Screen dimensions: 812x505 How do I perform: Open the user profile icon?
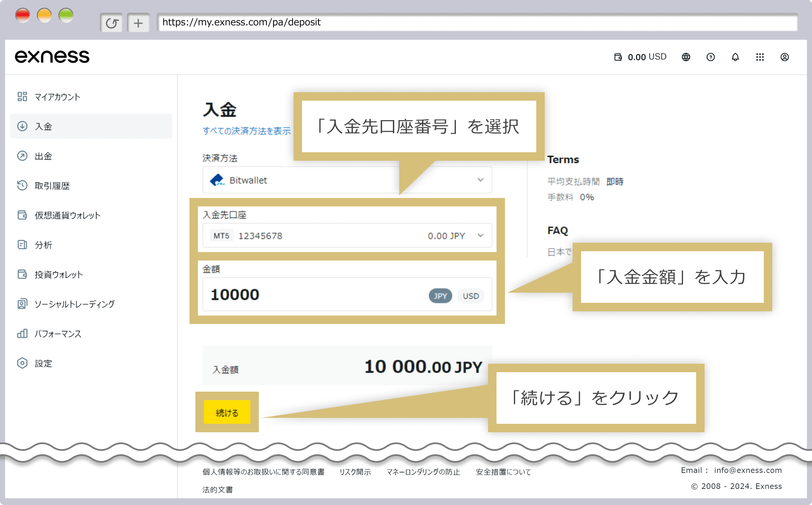pos(785,57)
